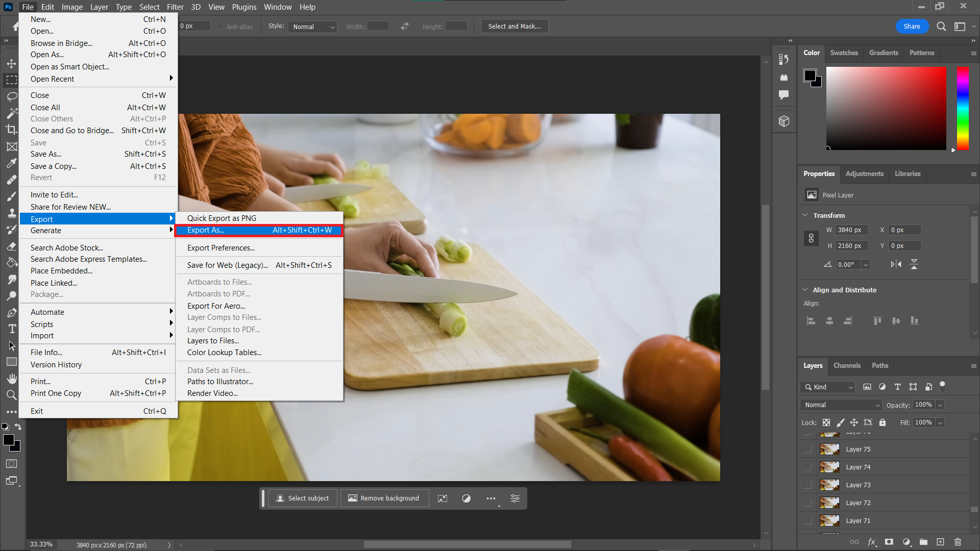Click the Select and Mask button

(x=514, y=26)
